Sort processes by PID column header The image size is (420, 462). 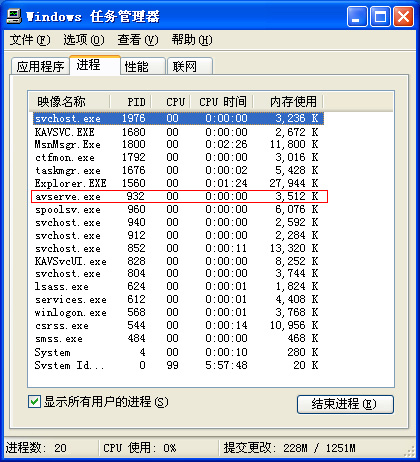[131, 101]
